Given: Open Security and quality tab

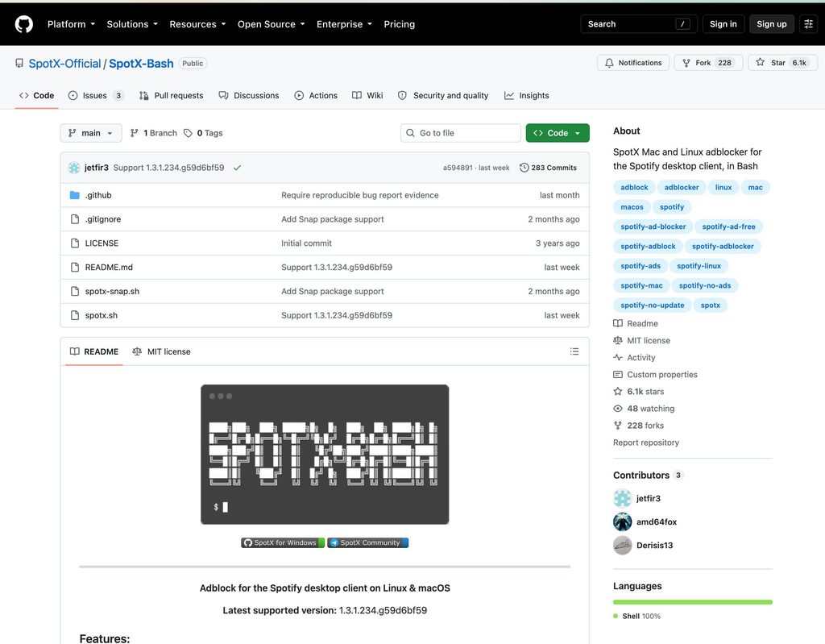Looking at the screenshot, I should click(x=443, y=95).
